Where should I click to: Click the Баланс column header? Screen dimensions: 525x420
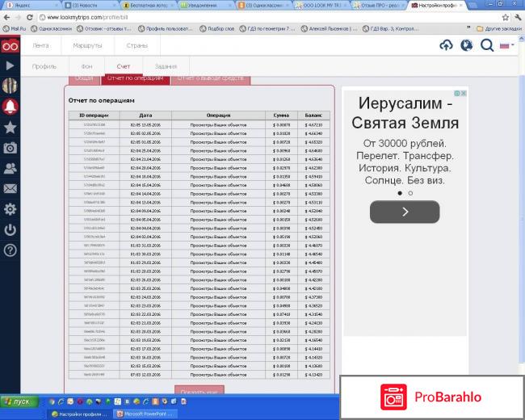(313, 115)
